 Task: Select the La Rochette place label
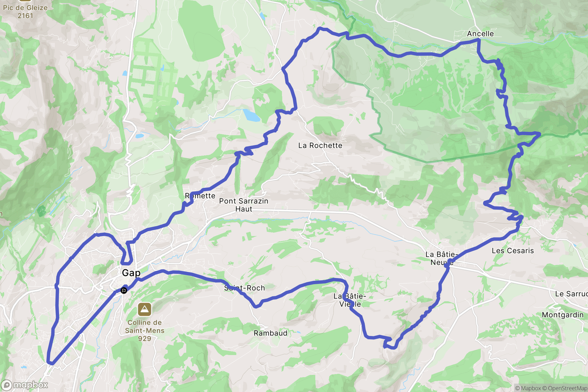[x=320, y=145]
